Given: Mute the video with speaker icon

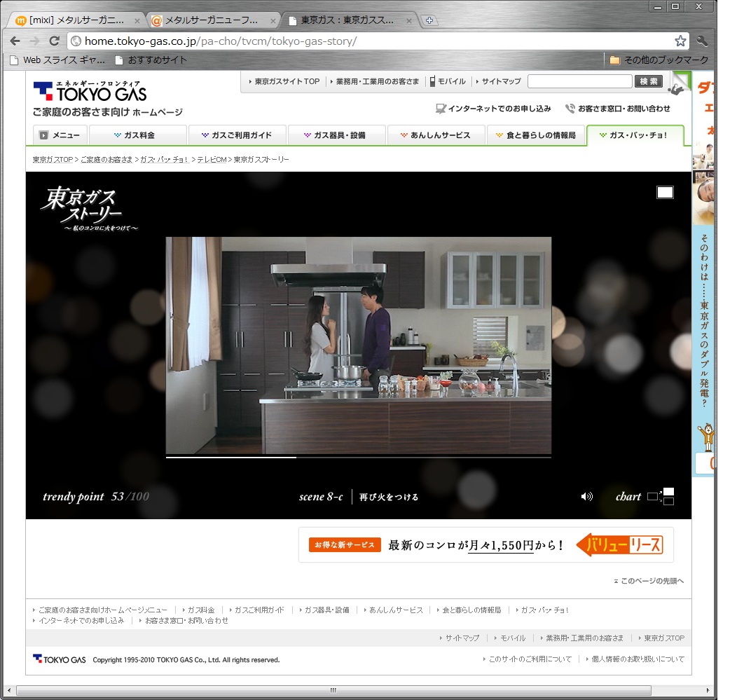Looking at the screenshot, I should pos(586,496).
